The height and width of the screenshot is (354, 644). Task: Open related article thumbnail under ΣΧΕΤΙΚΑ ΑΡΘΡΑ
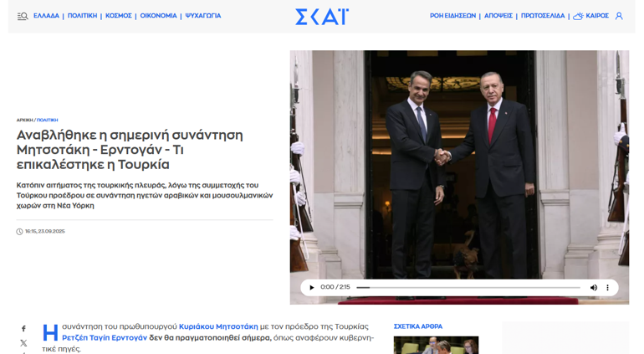(x=436, y=345)
